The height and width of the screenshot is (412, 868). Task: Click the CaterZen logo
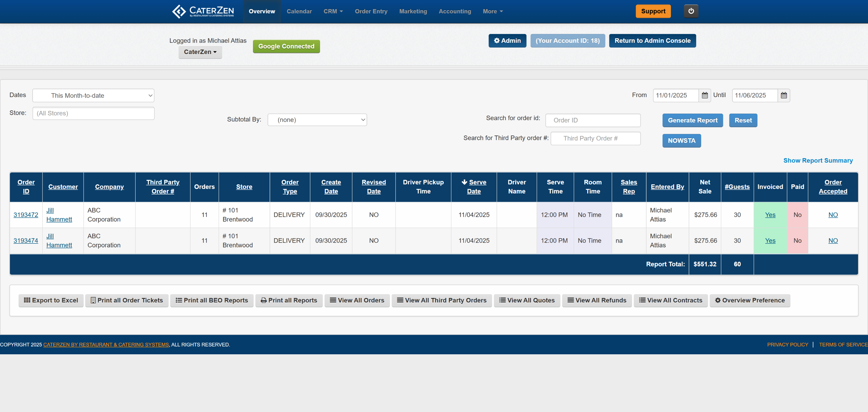pyautogui.click(x=203, y=11)
